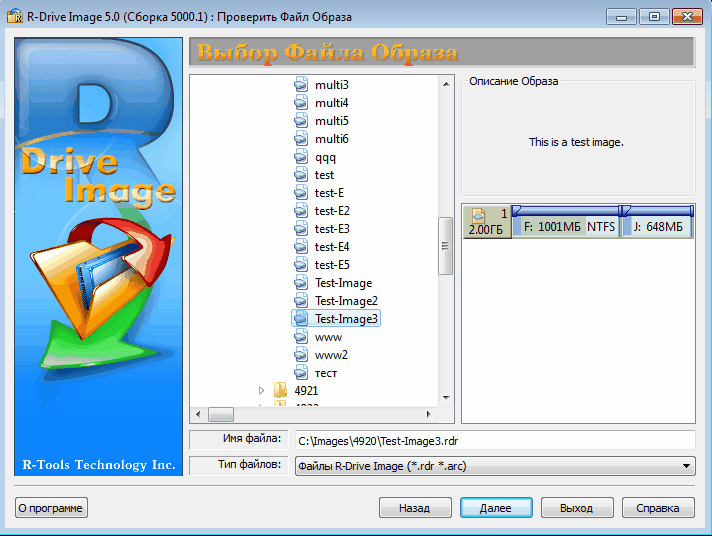
Task: Select the qqq file name
Action: point(326,158)
